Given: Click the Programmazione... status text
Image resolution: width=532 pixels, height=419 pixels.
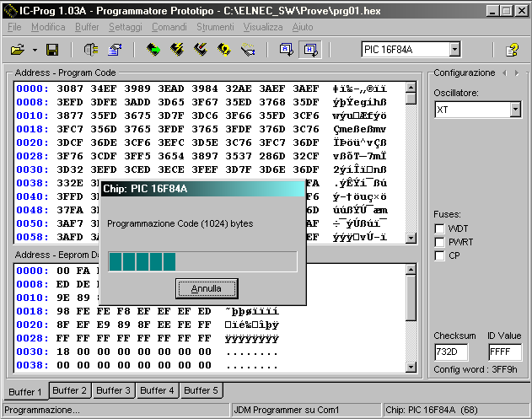Looking at the screenshot, I should [x=42, y=411].
